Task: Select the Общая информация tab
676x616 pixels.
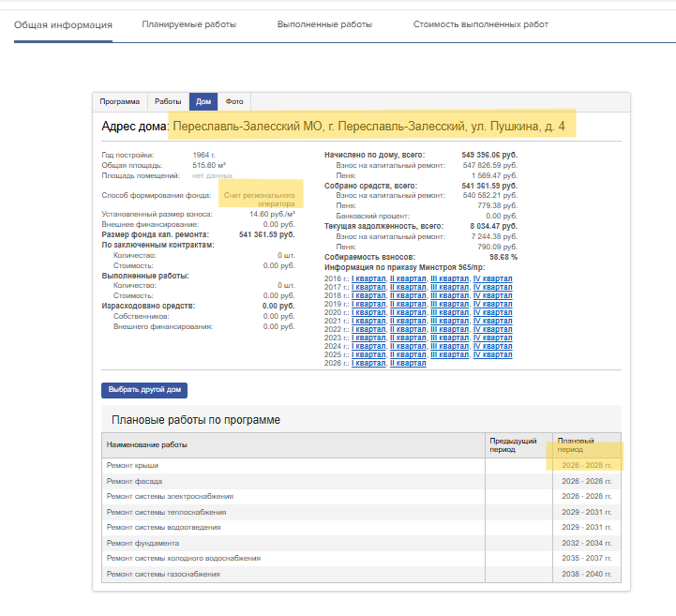Action: [x=63, y=25]
